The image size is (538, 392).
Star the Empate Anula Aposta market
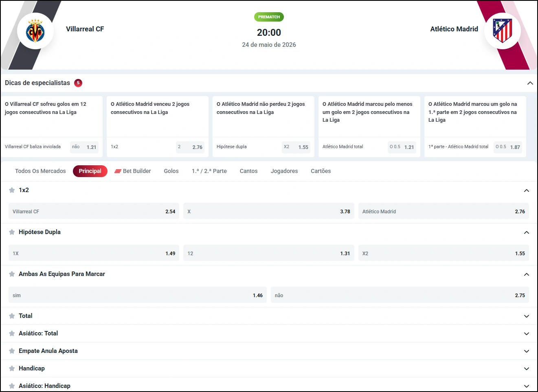coord(12,351)
